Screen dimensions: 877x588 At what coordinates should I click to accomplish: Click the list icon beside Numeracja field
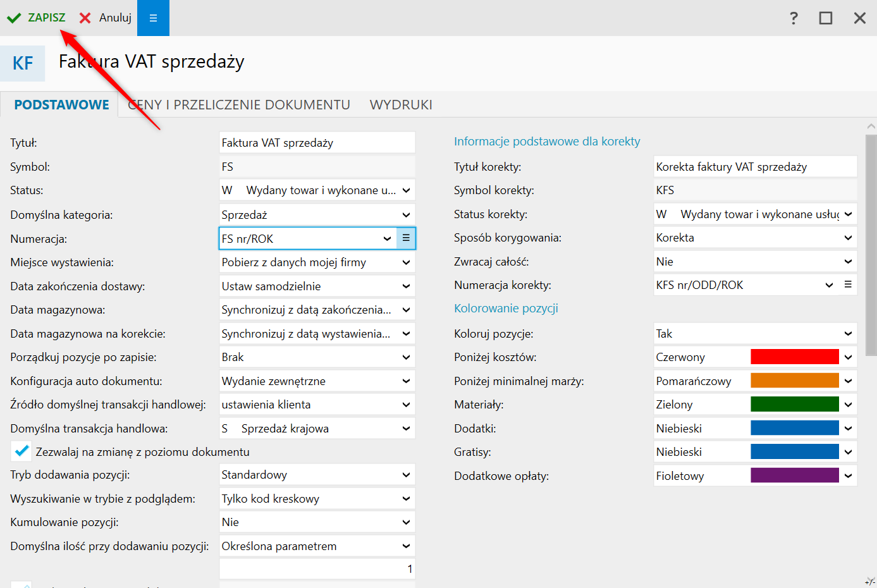click(x=406, y=238)
